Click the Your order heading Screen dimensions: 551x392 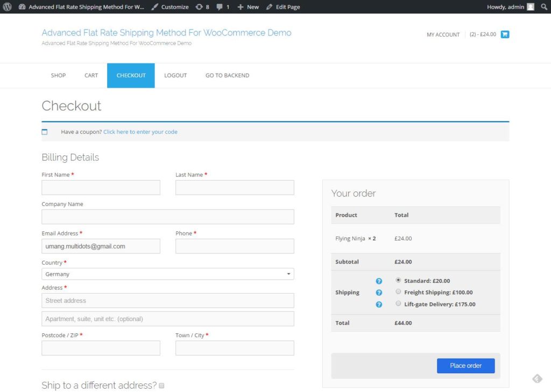(353, 194)
